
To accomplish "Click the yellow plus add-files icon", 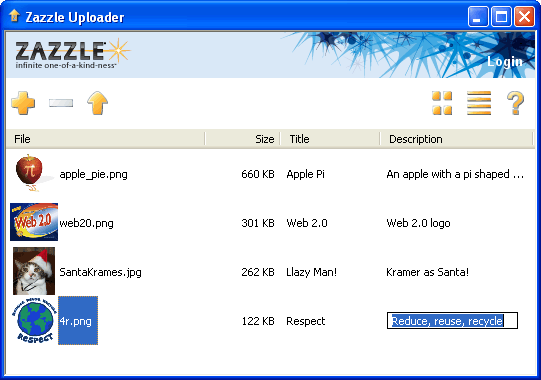I will [23, 103].
